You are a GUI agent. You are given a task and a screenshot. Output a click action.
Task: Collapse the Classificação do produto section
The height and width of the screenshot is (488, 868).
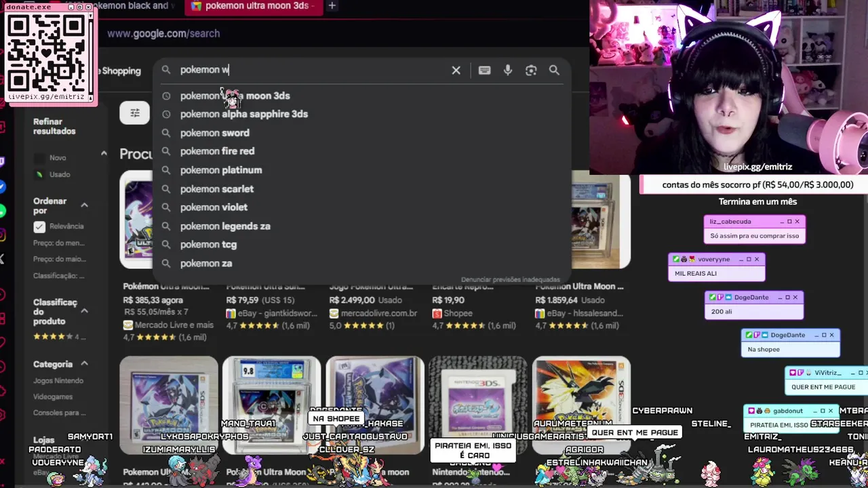click(x=85, y=311)
